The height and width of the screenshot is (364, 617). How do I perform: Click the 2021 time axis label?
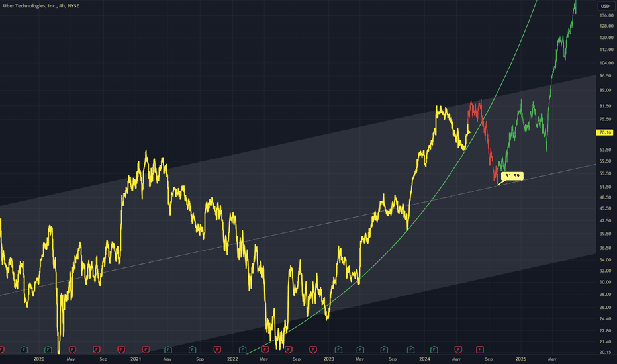135,359
